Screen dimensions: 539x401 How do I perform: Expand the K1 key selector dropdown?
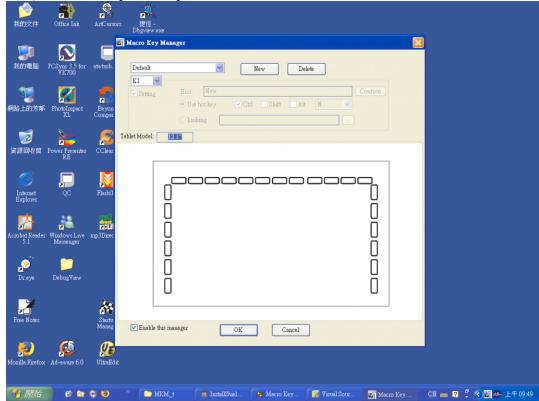point(157,81)
